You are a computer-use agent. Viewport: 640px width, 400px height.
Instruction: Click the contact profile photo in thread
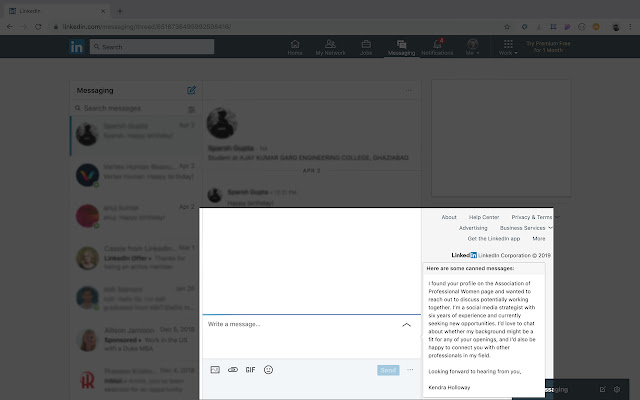[x=222, y=123]
